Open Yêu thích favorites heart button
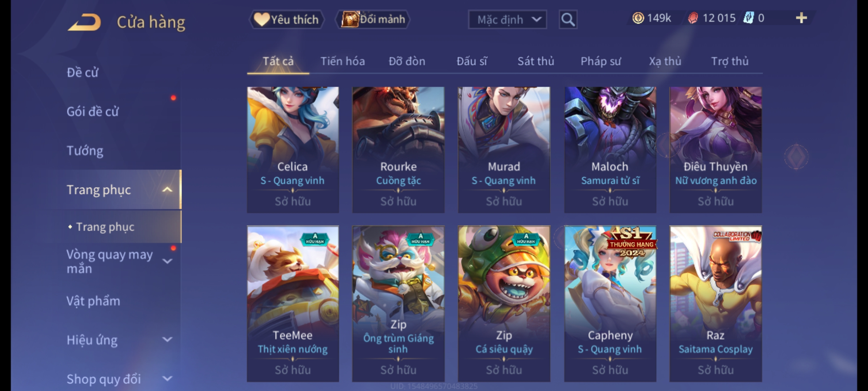The width and height of the screenshot is (868, 391). [x=286, y=20]
